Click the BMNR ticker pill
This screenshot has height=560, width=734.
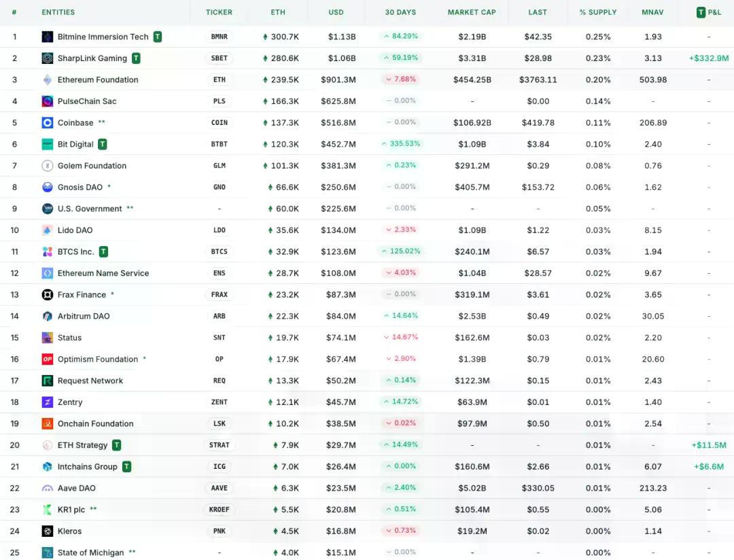pyautogui.click(x=219, y=37)
